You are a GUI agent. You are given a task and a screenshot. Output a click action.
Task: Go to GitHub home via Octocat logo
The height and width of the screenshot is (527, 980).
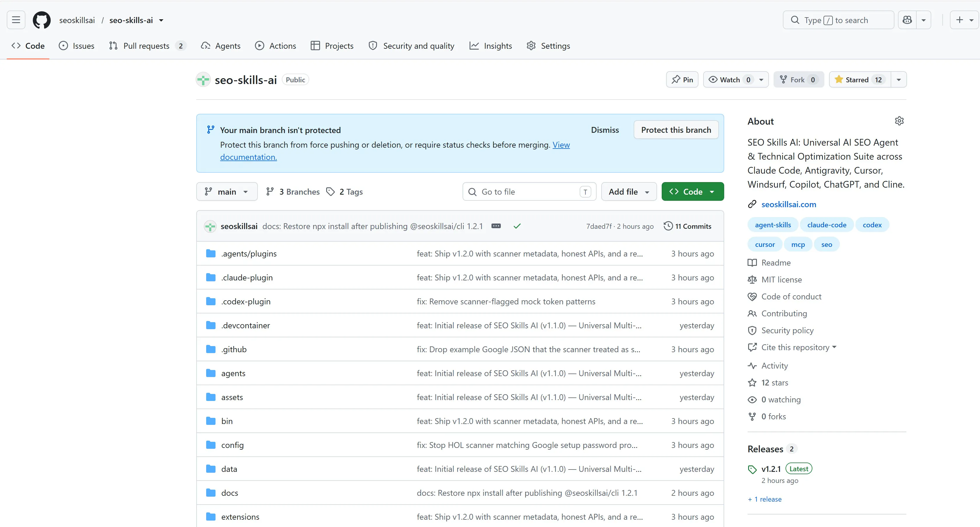point(42,20)
